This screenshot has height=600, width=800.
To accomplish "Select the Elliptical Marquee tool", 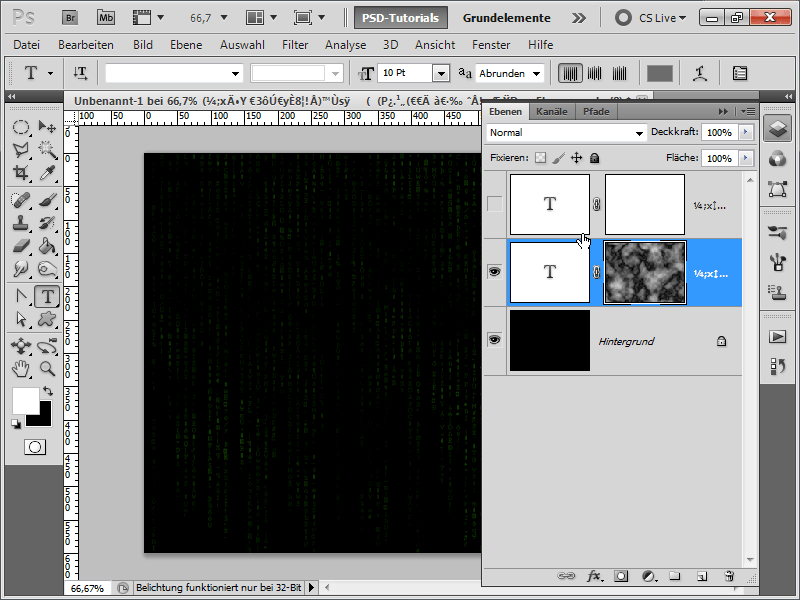I will coord(20,127).
